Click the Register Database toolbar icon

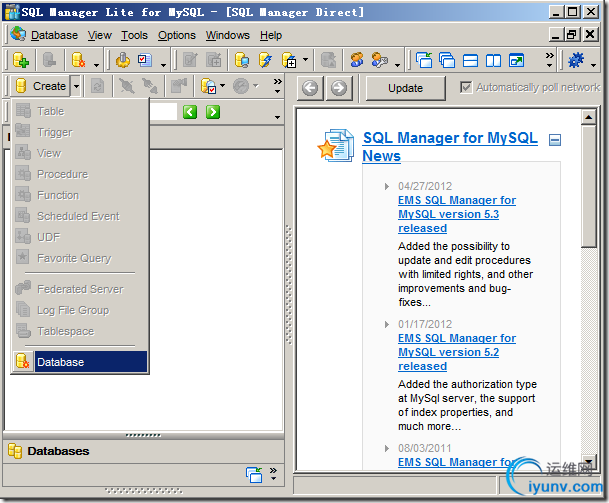click(x=21, y=60)
